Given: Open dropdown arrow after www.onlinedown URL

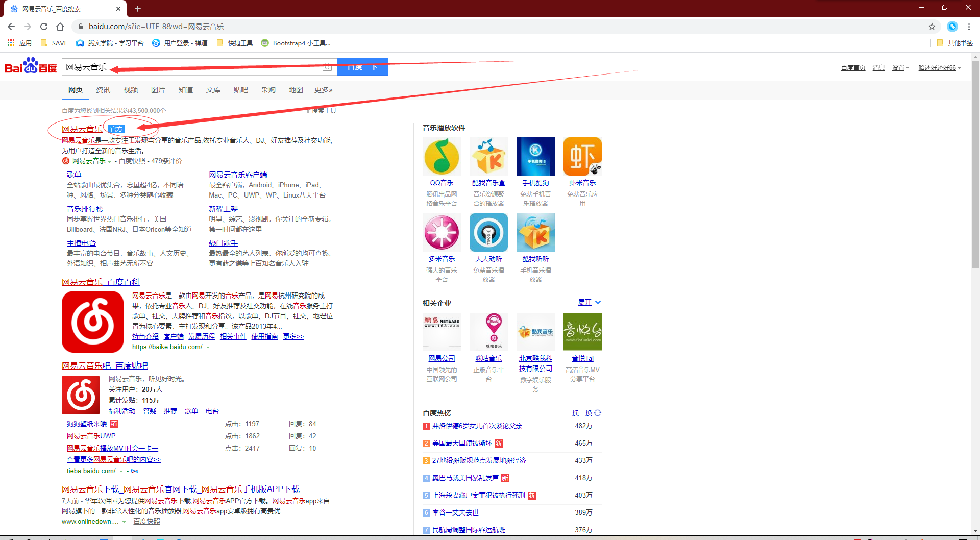Looking at the screenshot, I should pos(124,522).
